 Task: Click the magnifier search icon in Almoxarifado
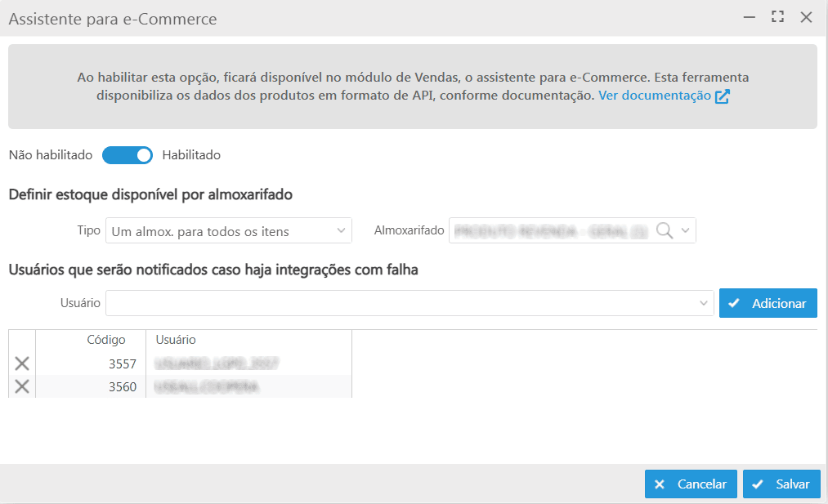665,231
